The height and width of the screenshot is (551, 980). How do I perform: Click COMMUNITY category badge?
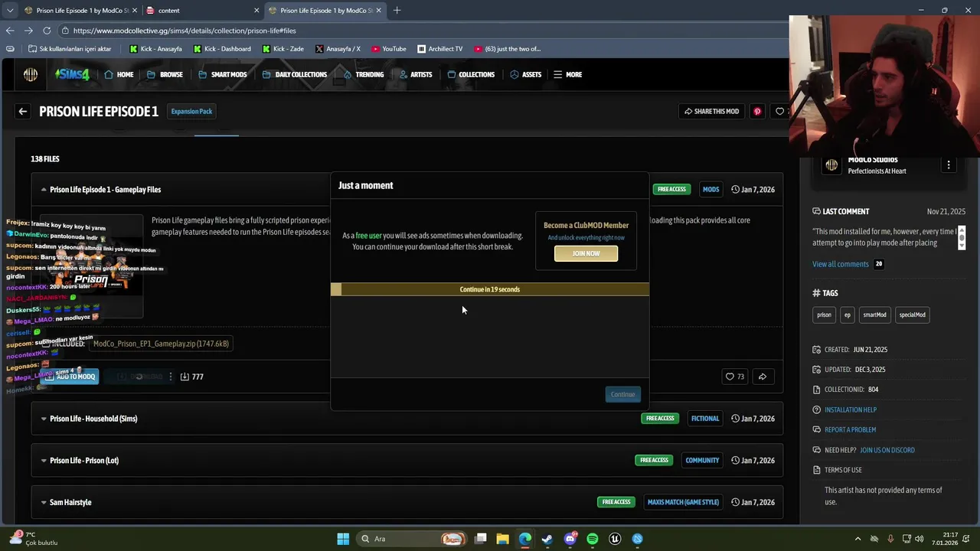coord(702,461)
